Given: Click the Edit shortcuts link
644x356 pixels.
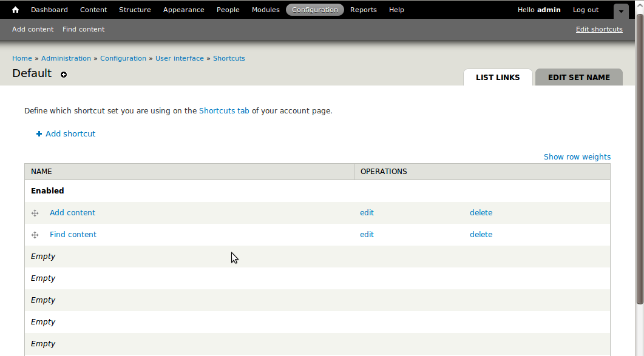Looking at the screenshot, I should pos(599,29).
